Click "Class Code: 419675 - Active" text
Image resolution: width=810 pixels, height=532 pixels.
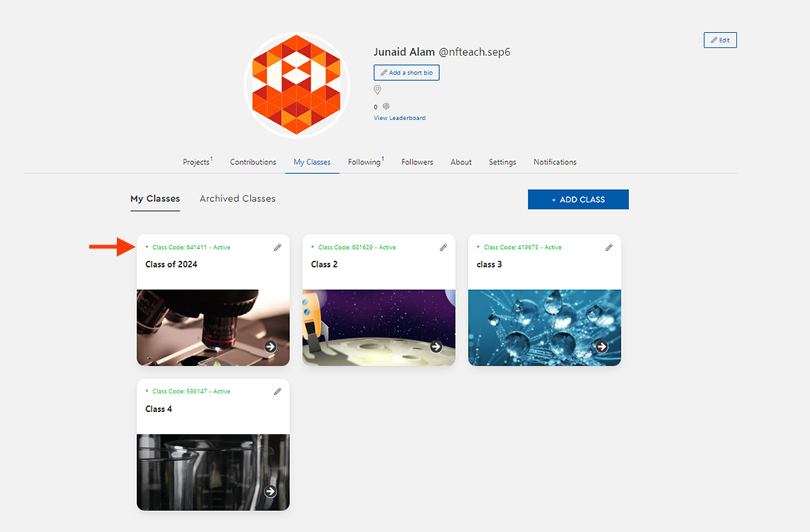click(x=522, y=248)
